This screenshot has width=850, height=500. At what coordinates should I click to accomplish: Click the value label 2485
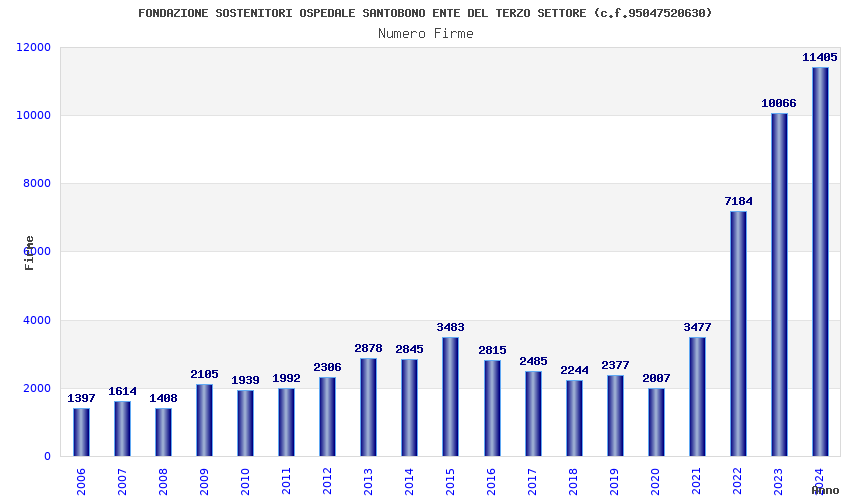(x=533, y=361)
